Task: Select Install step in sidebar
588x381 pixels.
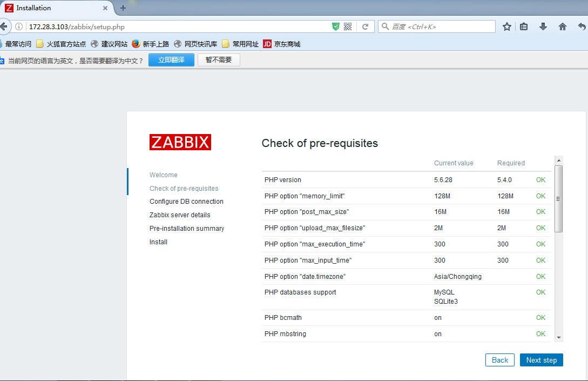Action: [158, 242]
